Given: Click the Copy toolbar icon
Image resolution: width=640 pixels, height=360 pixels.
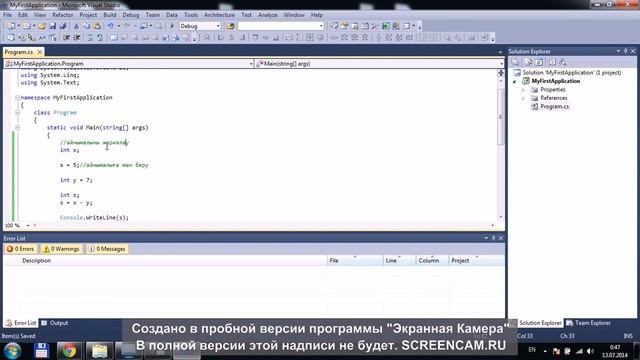Looking at the screenshot, I should (x=87, y=26).
